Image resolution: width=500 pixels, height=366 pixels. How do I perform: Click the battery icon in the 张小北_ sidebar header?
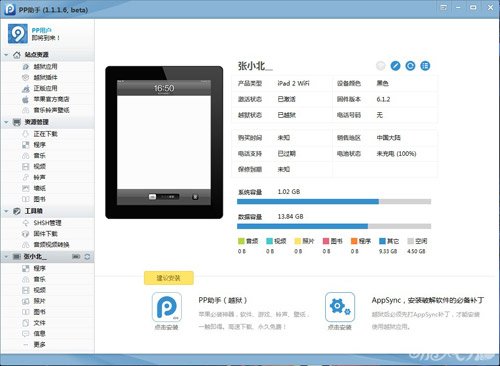[x=76, y=257]
